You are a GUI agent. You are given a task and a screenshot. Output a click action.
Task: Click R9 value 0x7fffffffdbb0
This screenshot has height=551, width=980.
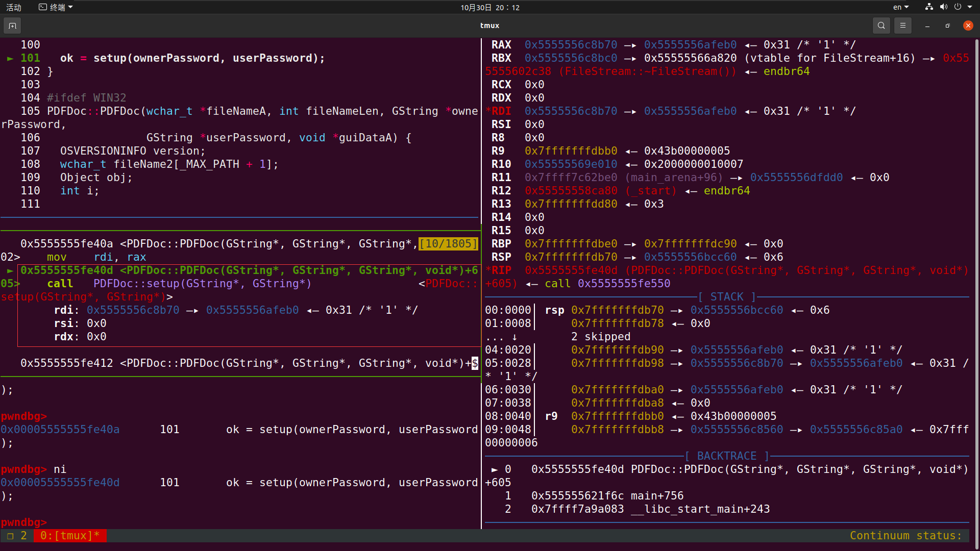pyautogui.click(x=571, y=151)
